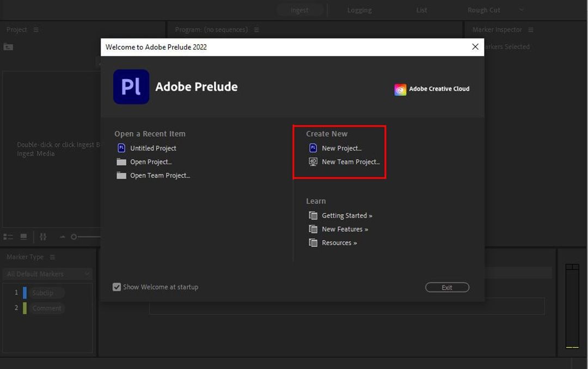
Task: Click the Adobe Creative Cloud icon
Action: pos(400,89)
